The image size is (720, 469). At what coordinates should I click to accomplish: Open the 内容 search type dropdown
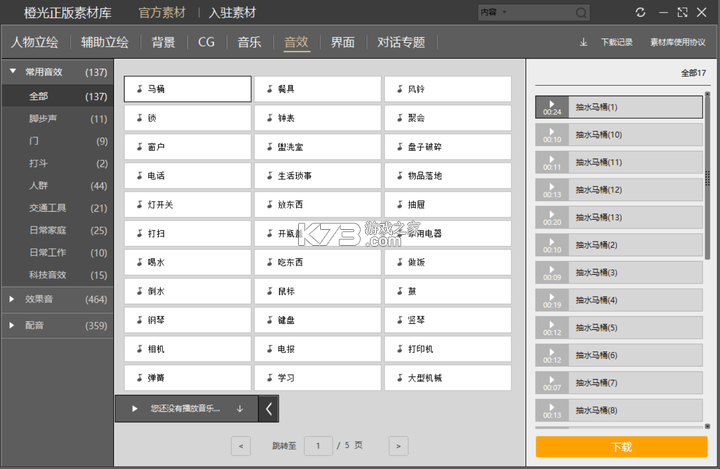[493, 12]
